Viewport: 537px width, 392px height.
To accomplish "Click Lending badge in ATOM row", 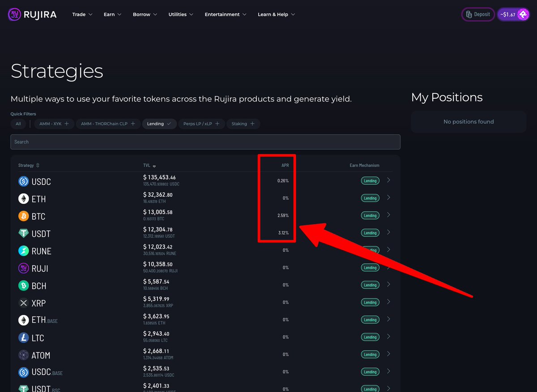I will pos(370,354).
